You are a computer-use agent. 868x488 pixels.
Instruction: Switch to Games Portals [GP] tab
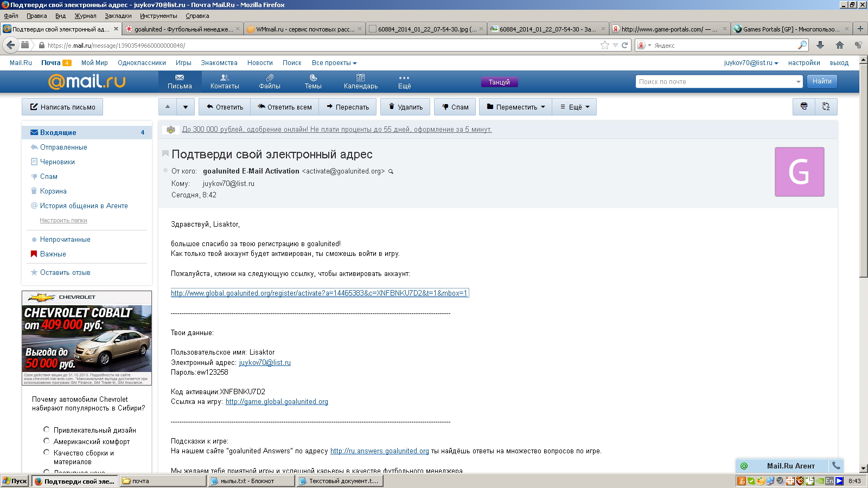(x=791, y=29)
